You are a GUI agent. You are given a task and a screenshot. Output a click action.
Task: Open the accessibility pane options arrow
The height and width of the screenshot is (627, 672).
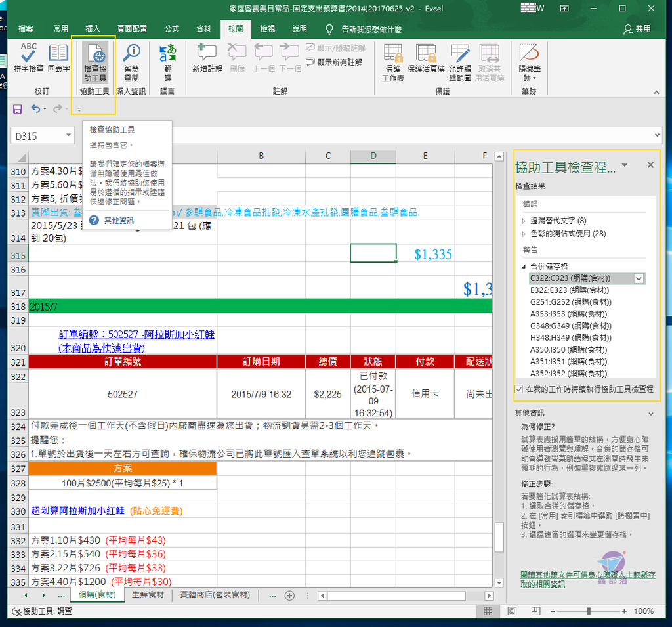coord(625,165)
